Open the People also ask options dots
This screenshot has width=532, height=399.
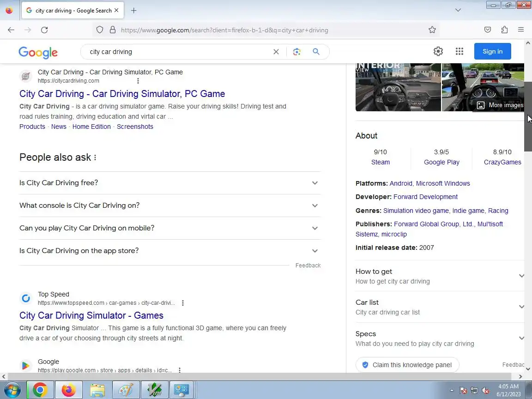95,157
